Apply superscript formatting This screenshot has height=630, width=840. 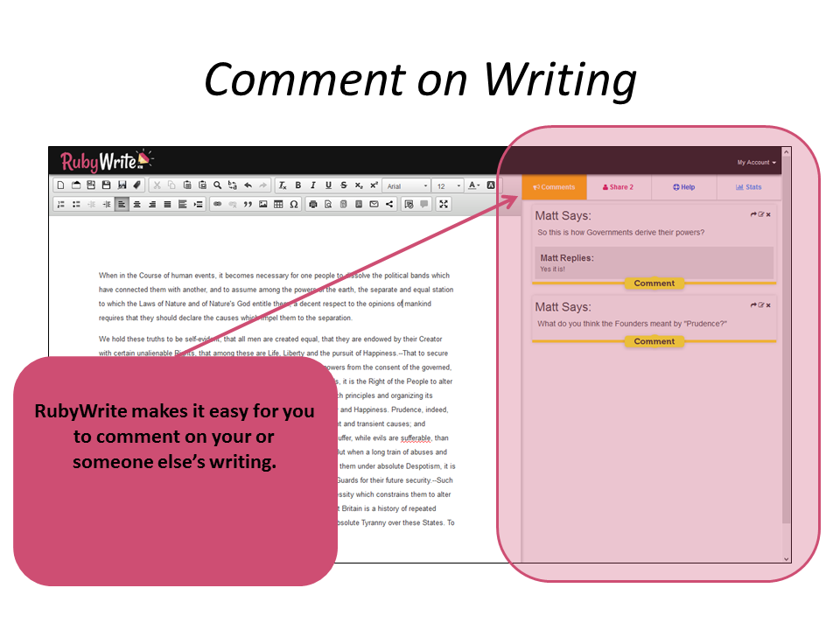(x=374, y=185)
